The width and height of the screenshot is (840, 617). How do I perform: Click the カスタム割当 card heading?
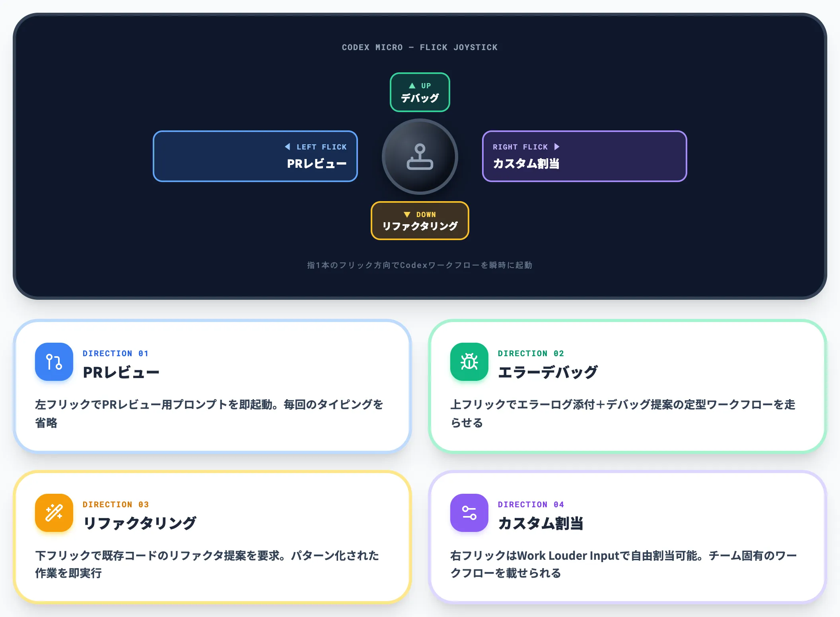point(541,523)
